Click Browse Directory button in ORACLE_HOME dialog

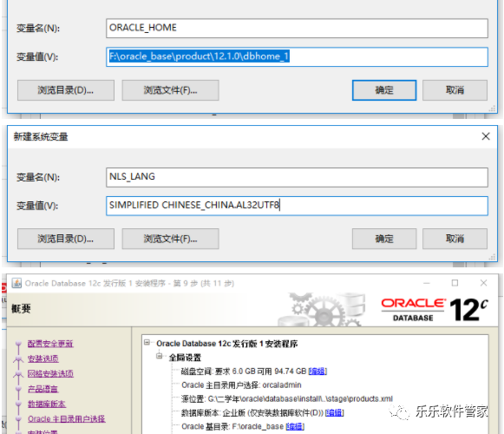[66, 90]
